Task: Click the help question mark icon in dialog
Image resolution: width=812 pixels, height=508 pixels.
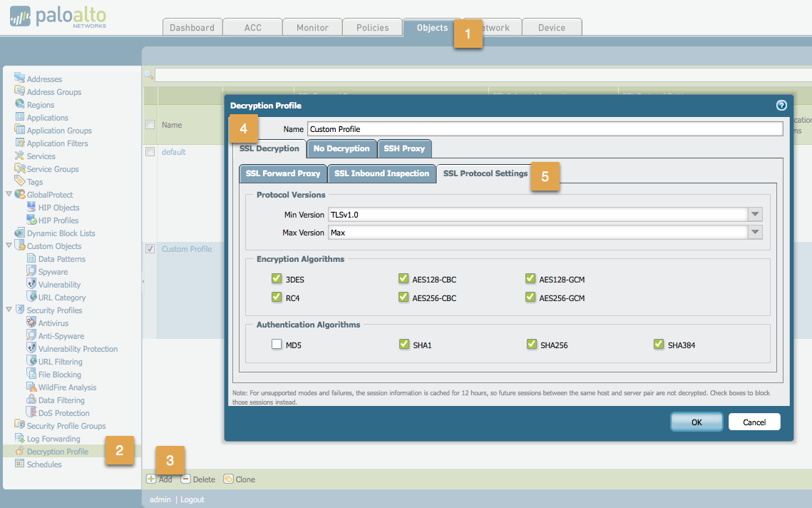Action: tap(781, 106)
